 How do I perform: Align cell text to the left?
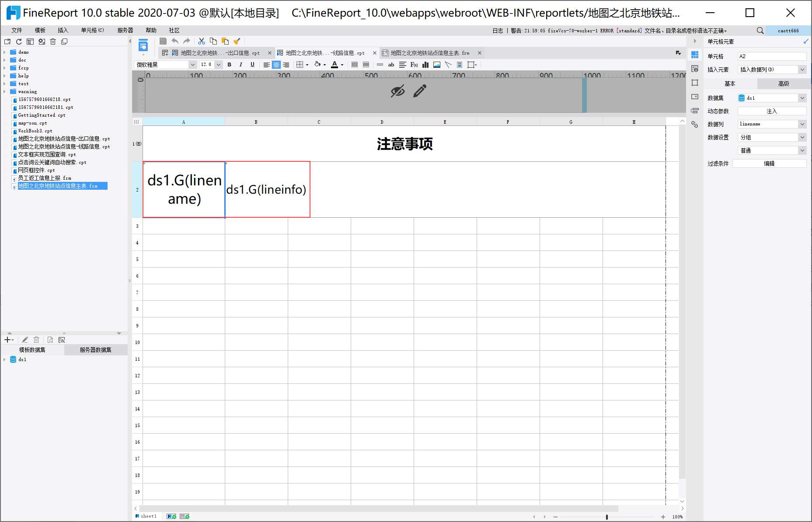(266, 65)
